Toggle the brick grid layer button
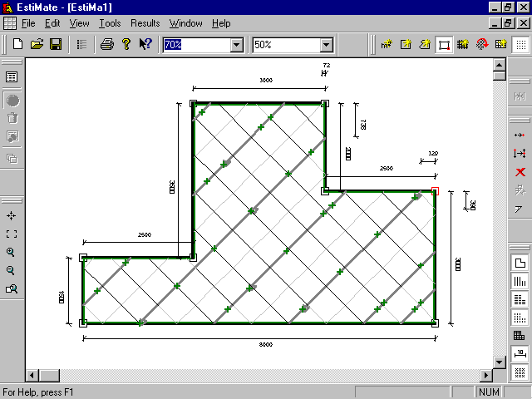This screenshot has width=532, height=399. click(519, 336)
